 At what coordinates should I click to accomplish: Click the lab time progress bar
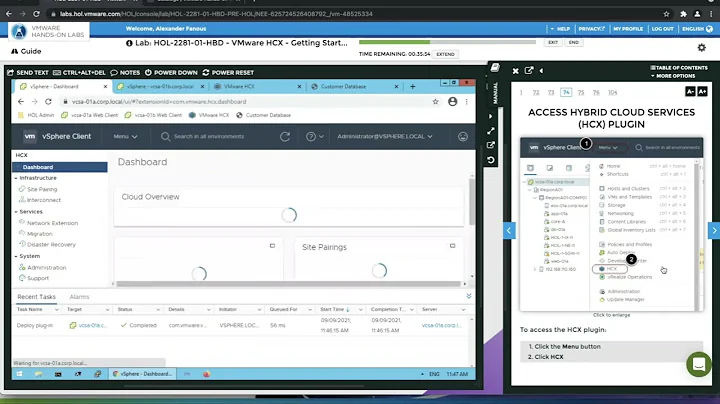(447, 42)
